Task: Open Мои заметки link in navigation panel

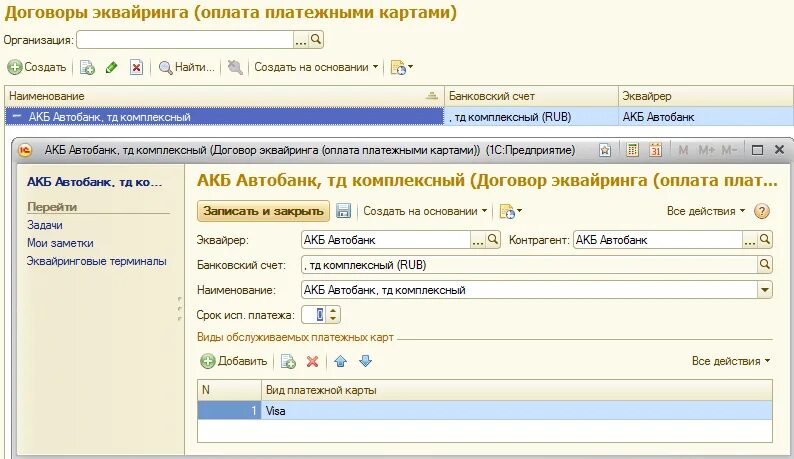Action: coord(60,243)
